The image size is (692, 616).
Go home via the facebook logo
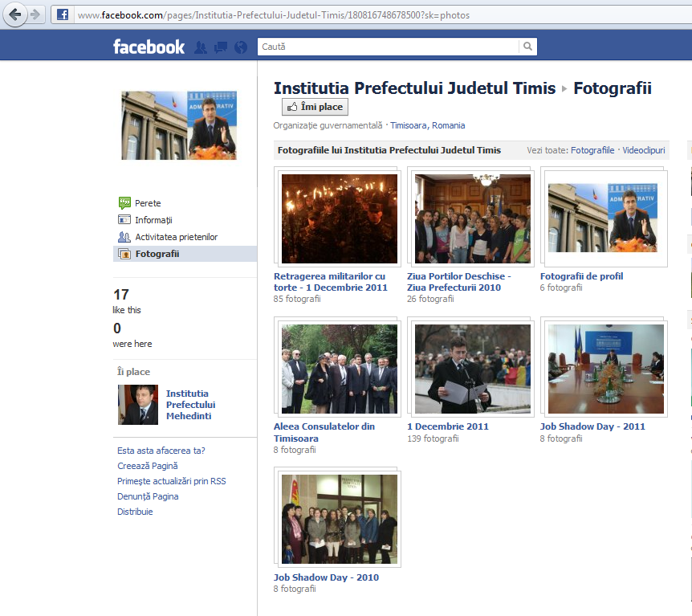(149, 47)
